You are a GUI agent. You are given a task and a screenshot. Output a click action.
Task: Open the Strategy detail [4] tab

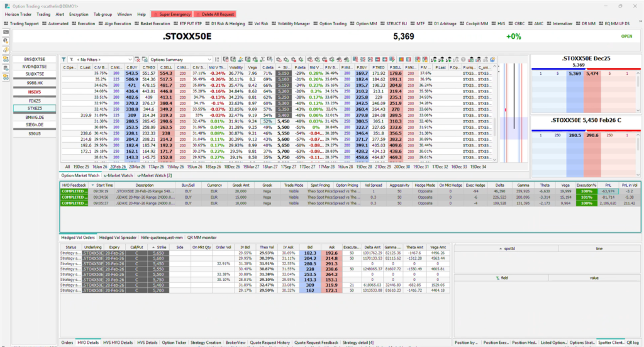[x=358, y=343]
